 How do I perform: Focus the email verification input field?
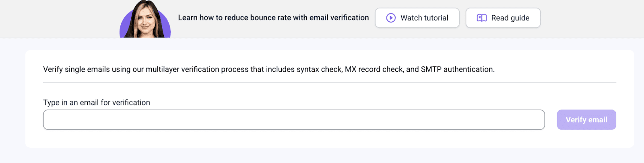[x=294, y=120]
